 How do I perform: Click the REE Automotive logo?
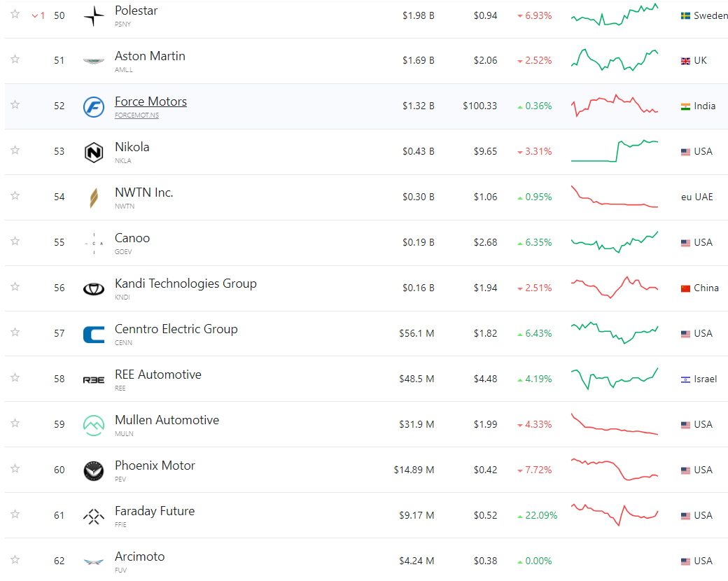click(94, 380)
